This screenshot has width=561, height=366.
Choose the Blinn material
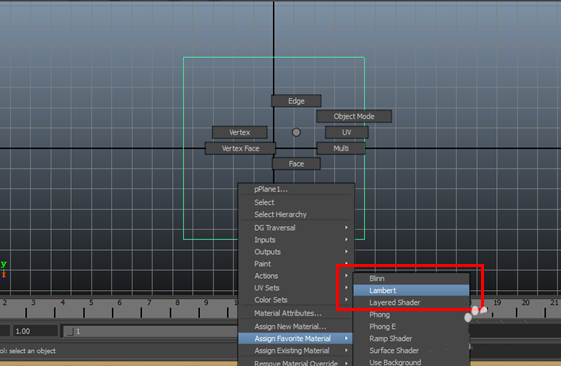[411, 278]
